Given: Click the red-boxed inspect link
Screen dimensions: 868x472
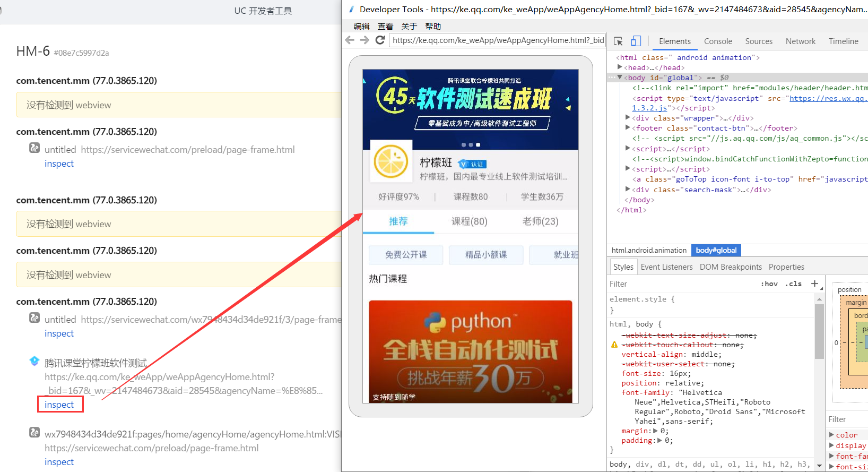Looking at the screenshot, I should [x=59, y=405].
